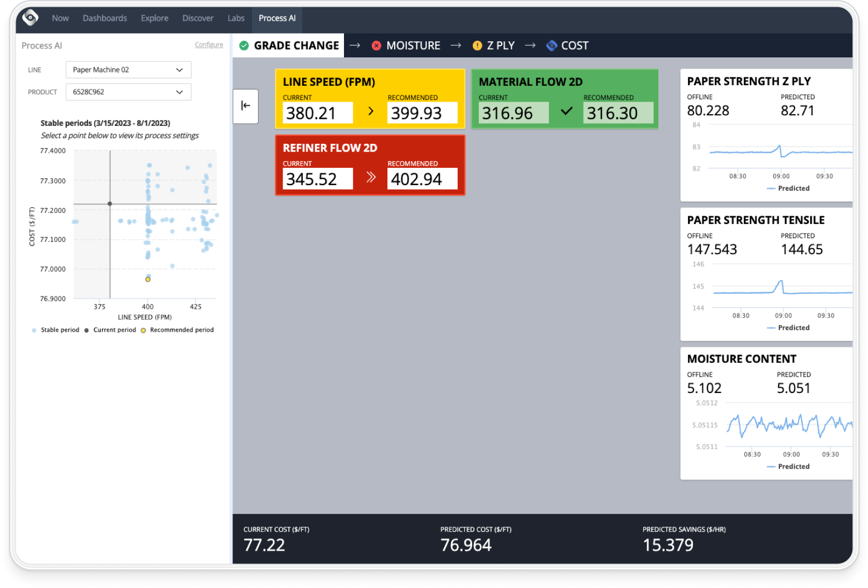Switch to the Moisture step tab
The width and height of the screenshot is (868, 588).
click(x=413, y=46)
